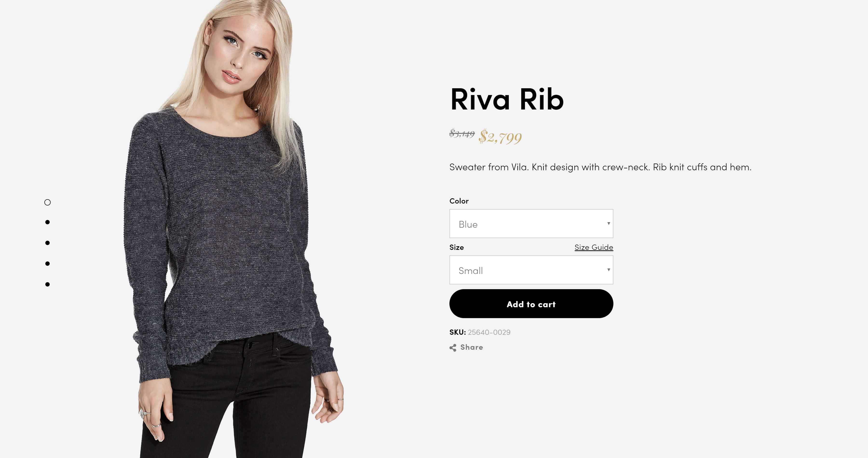Click the Color dropdown arrow
The width and height of the screenshot is (868, 458).
[x=609, y=223]
